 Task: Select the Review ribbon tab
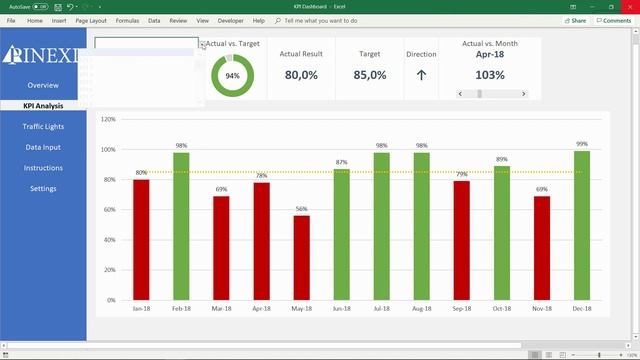pyautogui.click(x=178, y=20)
